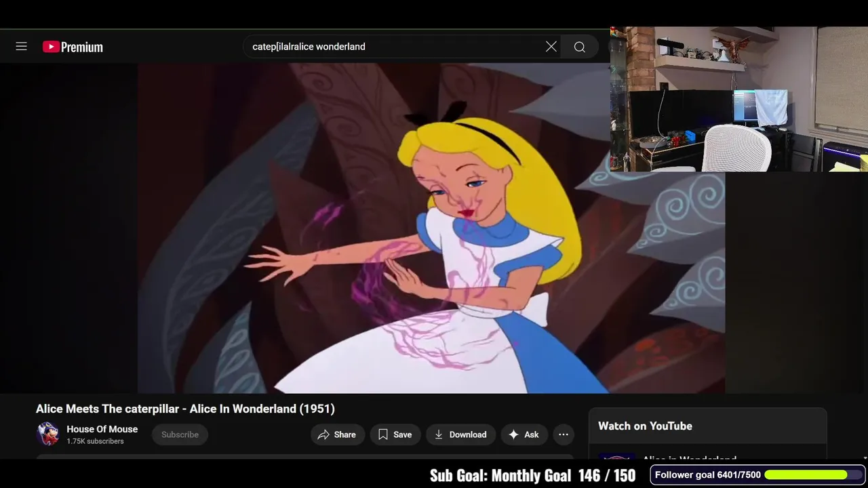Open the three-dot more actions menu

pyautogui.click(x=564, y=434)
